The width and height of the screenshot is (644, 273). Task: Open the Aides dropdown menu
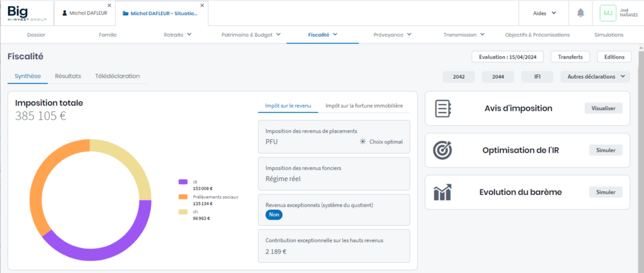pos(544,13)
